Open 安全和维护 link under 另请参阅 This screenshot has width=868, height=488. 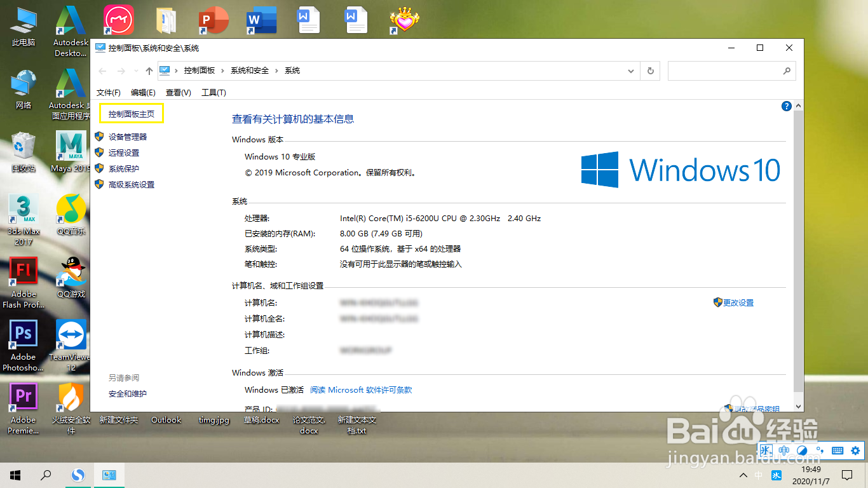coord(127,393)
